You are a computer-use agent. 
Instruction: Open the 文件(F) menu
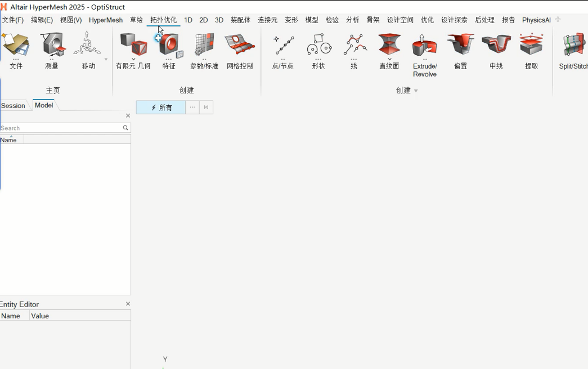tap(13, 20)
